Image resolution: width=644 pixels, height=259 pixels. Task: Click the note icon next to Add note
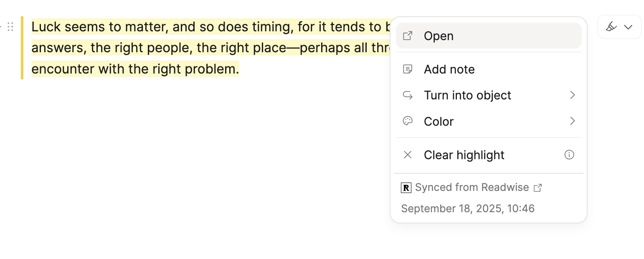(408, 69)
